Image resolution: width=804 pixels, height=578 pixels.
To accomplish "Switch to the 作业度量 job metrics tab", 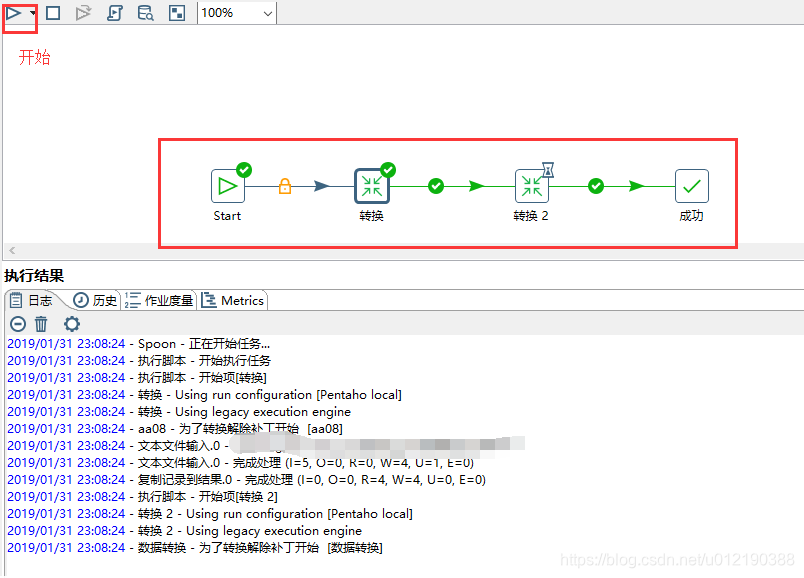I will (x=159, y=301).
